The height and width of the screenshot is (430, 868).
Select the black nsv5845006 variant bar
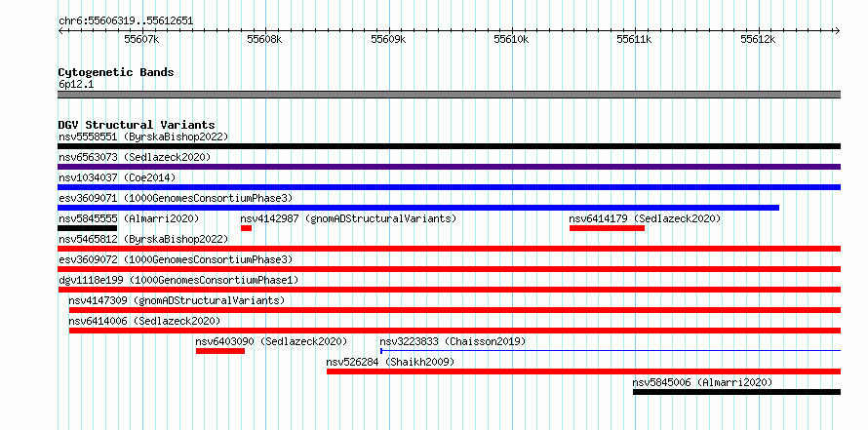pos(736,392)
